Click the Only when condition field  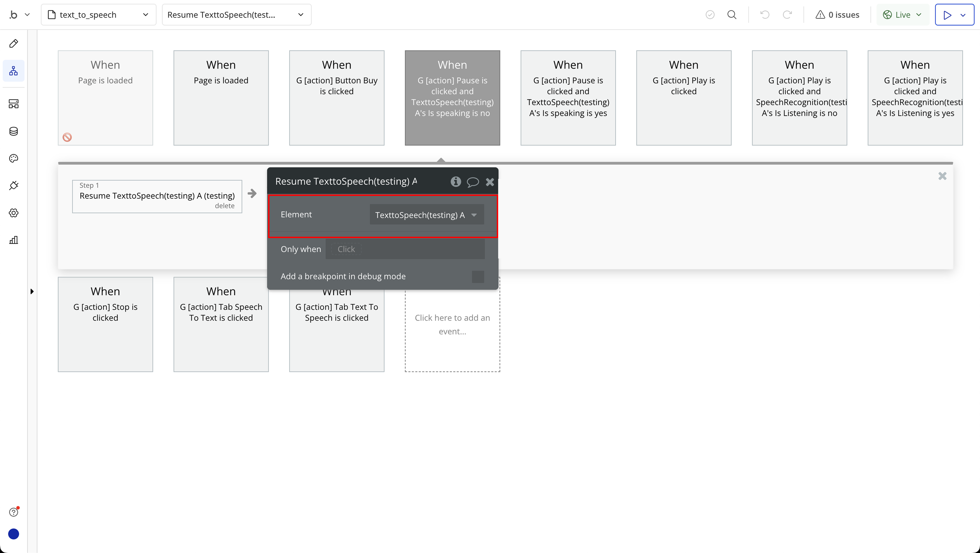pyautogui.click(x=405, y=249)
